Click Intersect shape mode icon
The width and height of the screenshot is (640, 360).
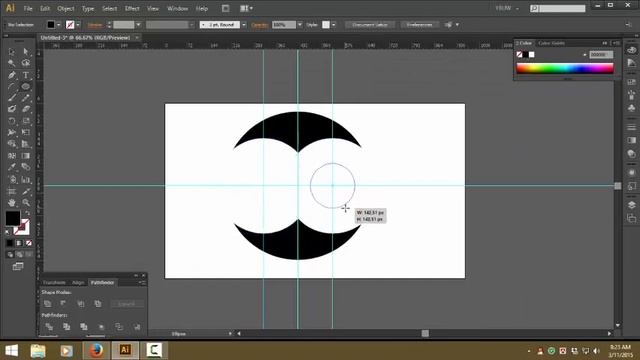point(80,304)
